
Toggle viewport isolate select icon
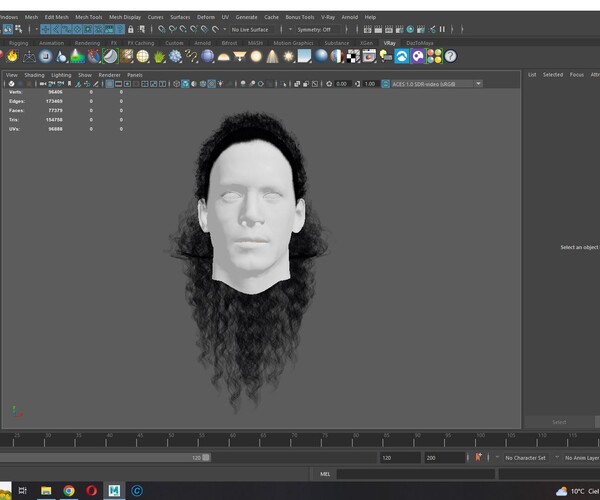283,84
